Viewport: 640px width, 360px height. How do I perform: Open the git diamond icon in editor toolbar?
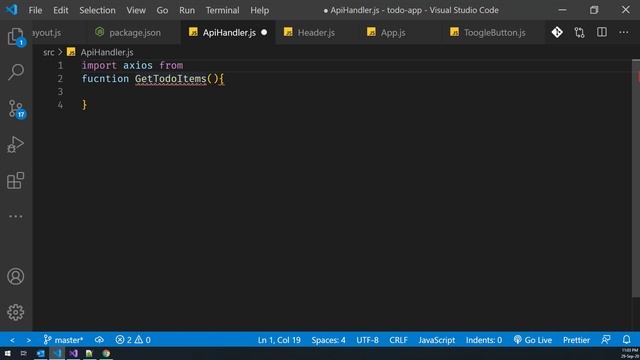(557, 32)
